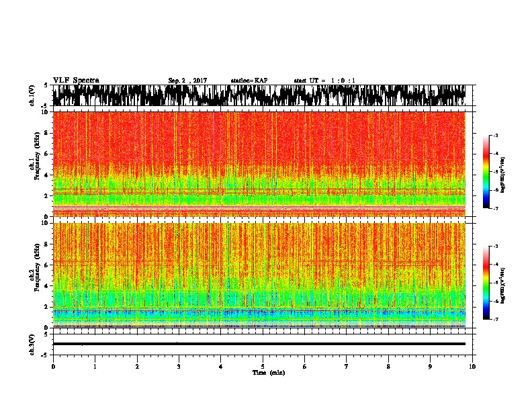Select the "start UT = 1 : 0 : 1" text
532x411 pixels.
[324, 81]
